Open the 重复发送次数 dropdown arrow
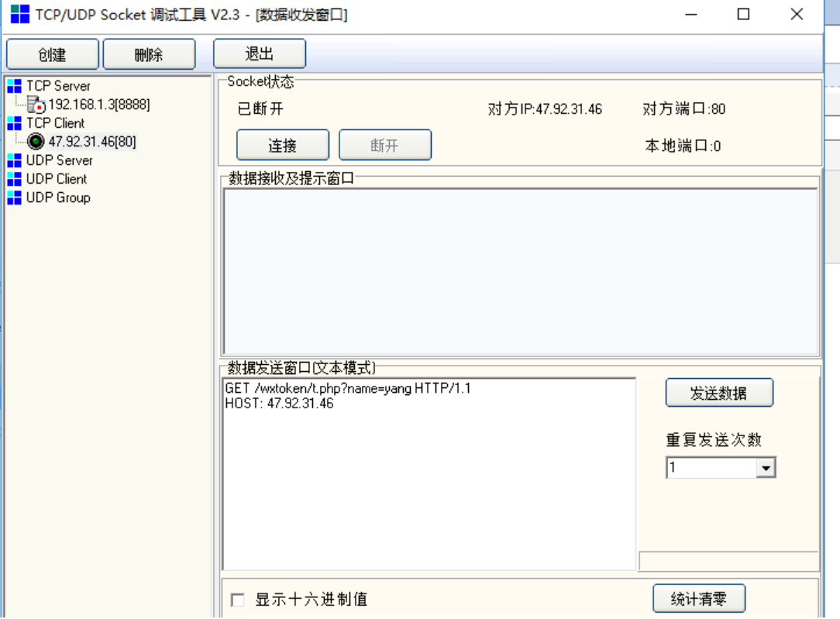 [766, 468]
